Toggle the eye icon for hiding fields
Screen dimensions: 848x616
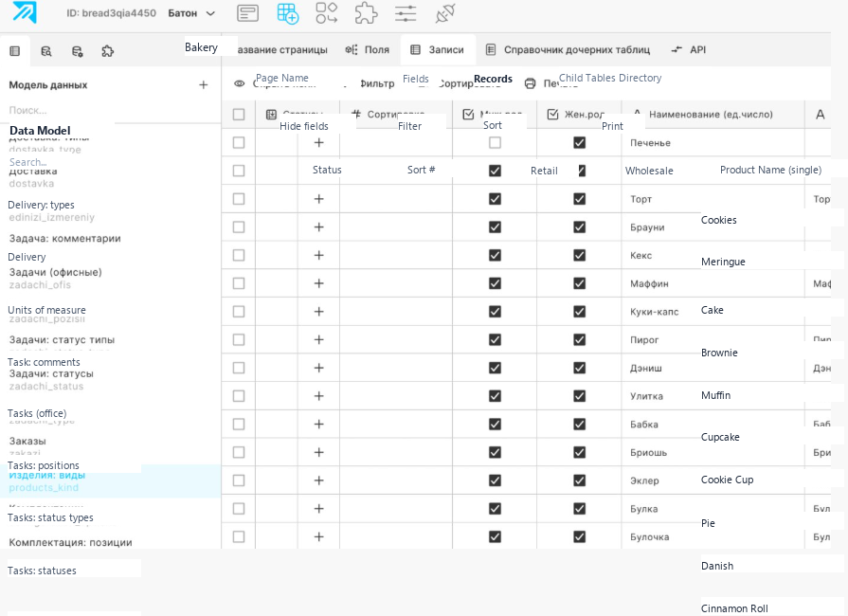[x=239, y=83]
